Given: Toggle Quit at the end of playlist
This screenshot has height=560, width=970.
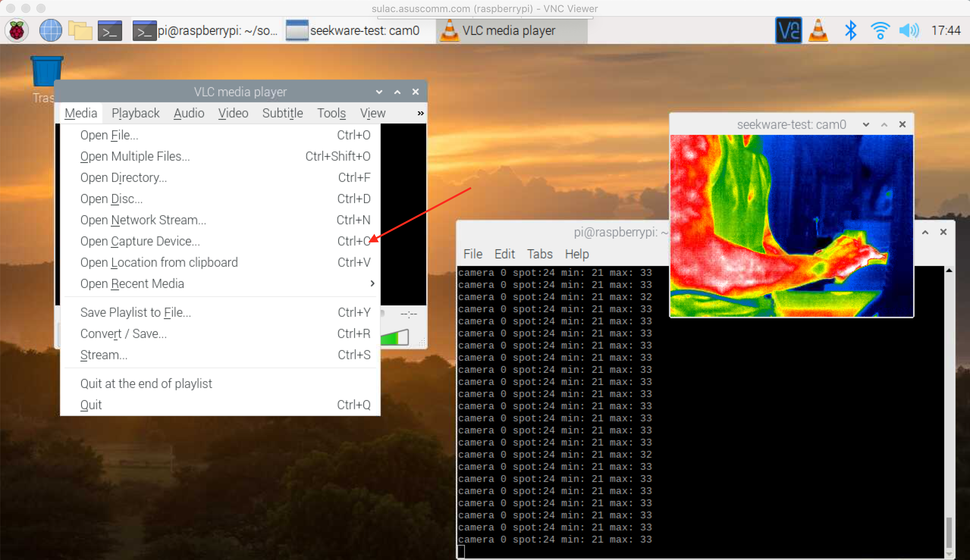Looking at the screenshot, I should coord(220,383).
